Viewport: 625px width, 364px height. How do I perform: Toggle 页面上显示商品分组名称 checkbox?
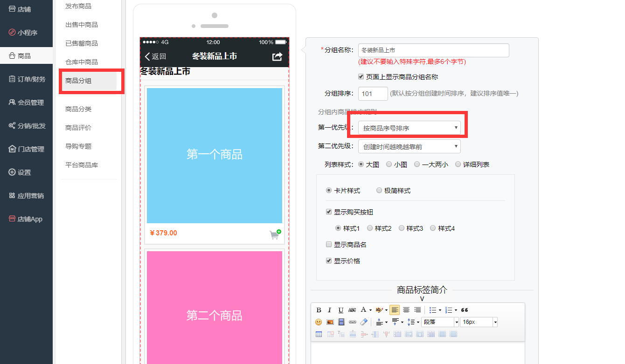(x=361, y=76)
